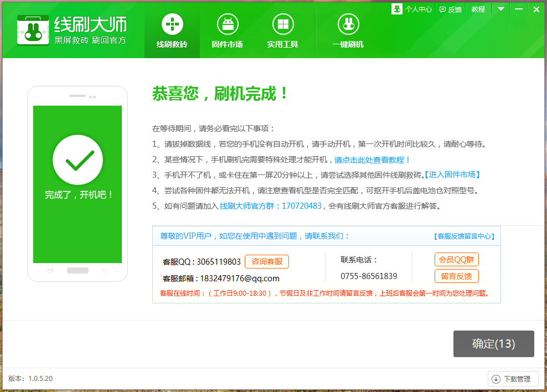This screenshot has height=392, width=547.
Task: Open the 固件市场 android icon
Action: click(228, 24)
